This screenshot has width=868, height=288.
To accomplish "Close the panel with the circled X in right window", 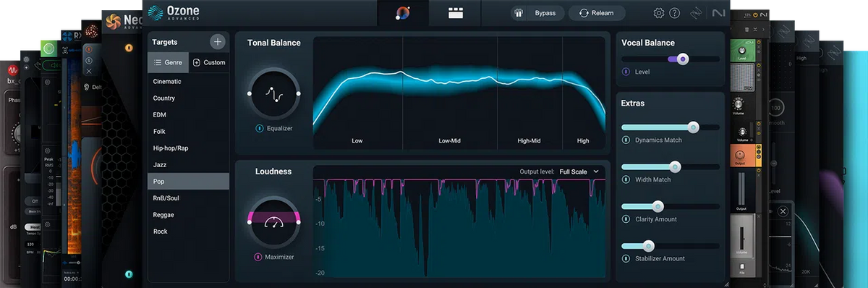I will (x=783, y=211).
